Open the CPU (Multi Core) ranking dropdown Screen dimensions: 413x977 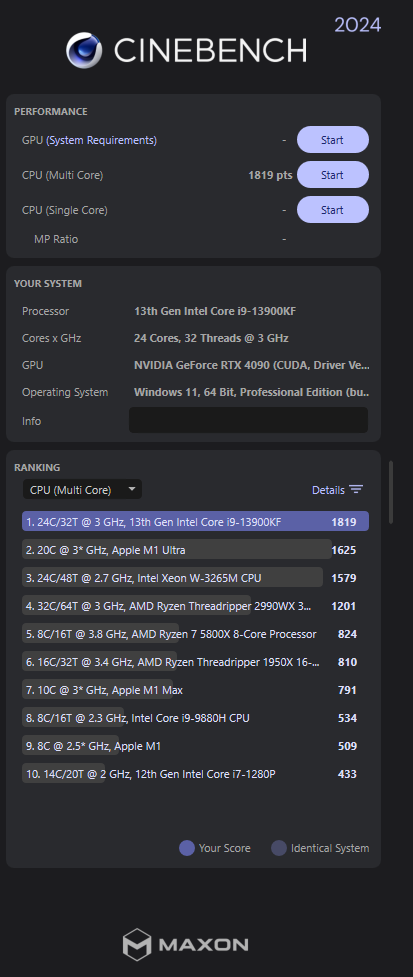82,490
